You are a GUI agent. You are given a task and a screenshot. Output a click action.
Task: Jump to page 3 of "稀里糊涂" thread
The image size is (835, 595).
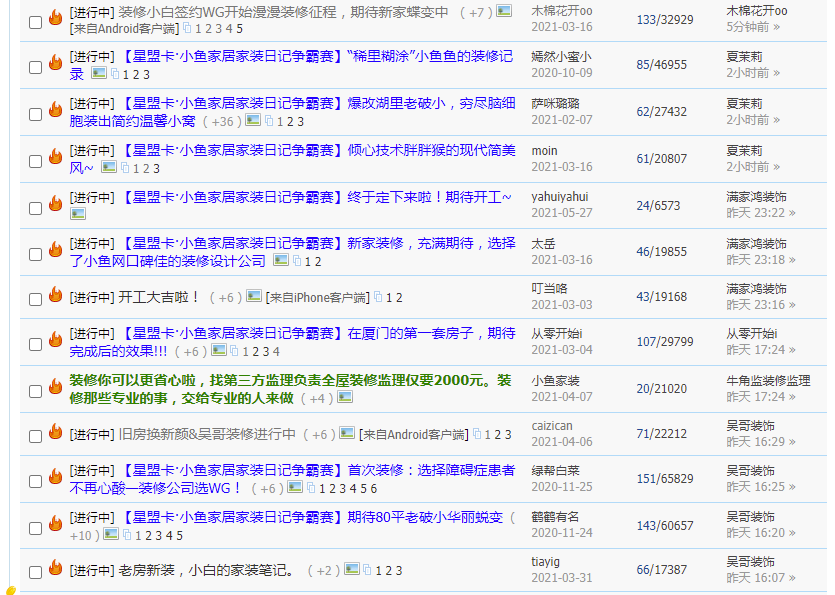coord(145,73)
